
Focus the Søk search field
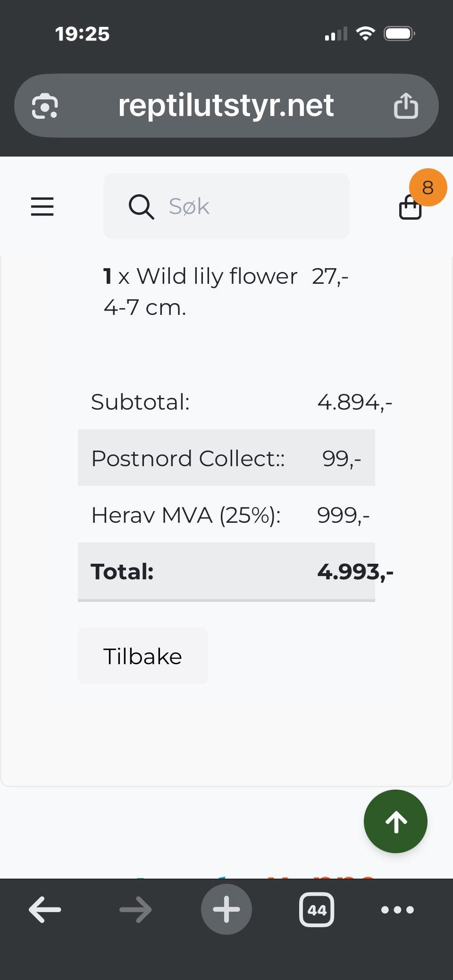226,206
